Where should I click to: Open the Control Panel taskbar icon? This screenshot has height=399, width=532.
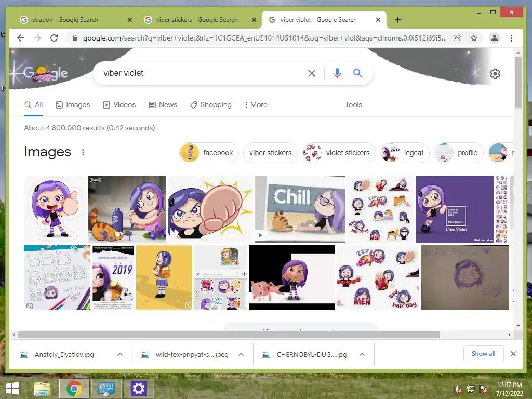(106, 389)
